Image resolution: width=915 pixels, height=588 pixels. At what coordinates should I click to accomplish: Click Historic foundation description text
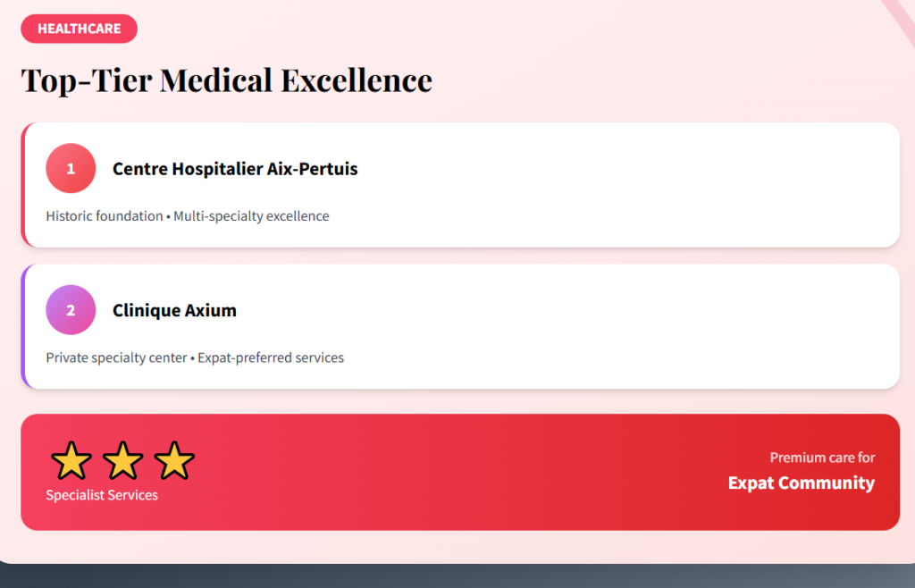[x=104, y=216]
